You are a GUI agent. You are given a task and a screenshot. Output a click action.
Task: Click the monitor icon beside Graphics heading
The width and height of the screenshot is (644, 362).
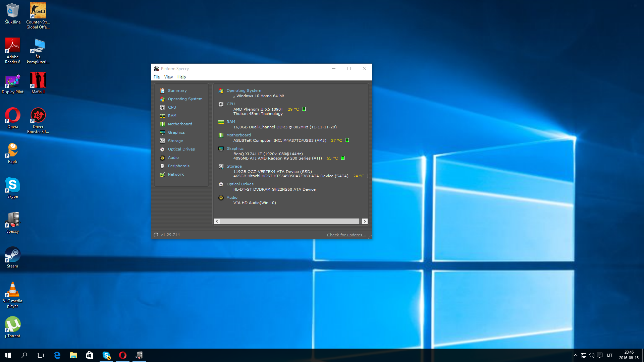221,149
